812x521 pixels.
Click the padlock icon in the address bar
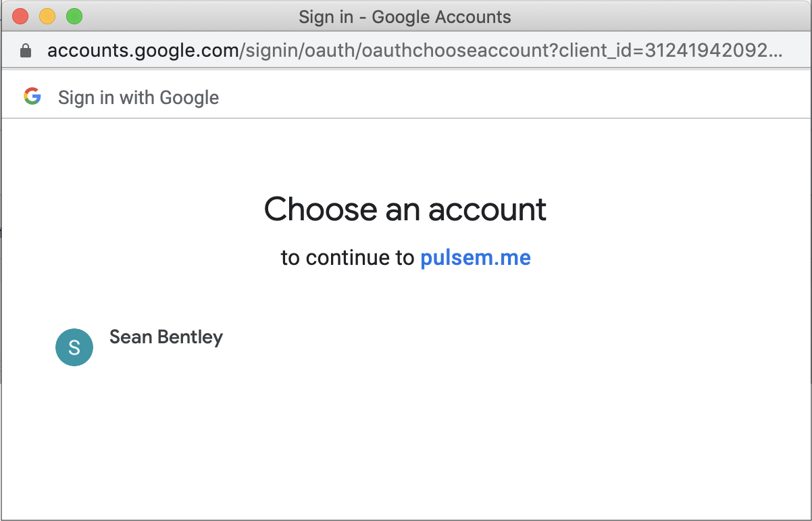(x=26, y=51)
